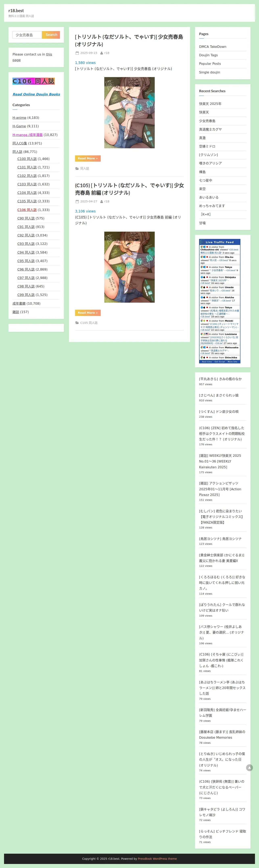Select the red C106 同人誌 subcategory
The height and width of the screenshot is (868, 259).
[27, 210]
